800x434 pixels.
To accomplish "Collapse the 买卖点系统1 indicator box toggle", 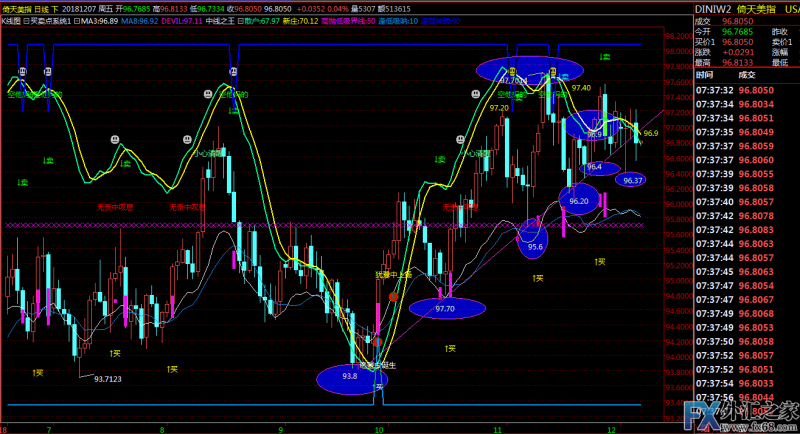I will [x=27, y=19].
